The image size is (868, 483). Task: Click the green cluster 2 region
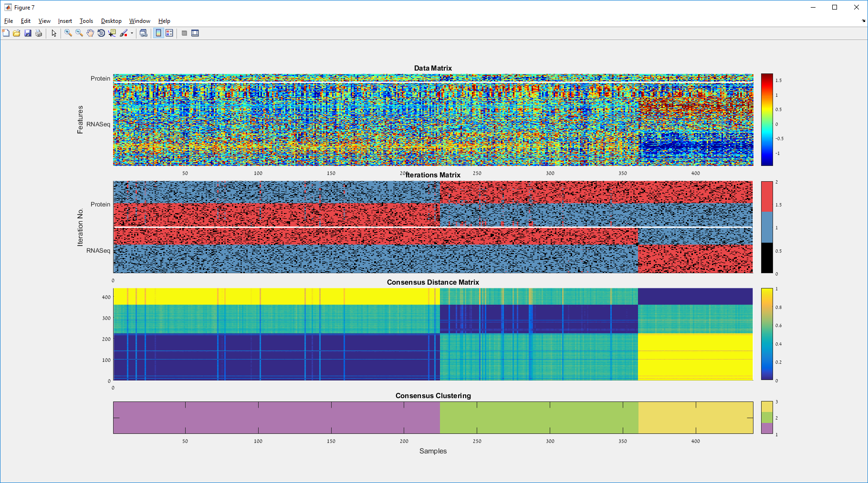tap(539, 418)
